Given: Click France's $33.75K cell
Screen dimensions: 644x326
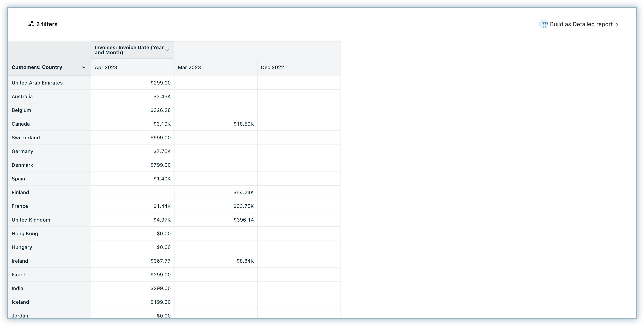Looking at the screenshot, I should tap(243, 206).
